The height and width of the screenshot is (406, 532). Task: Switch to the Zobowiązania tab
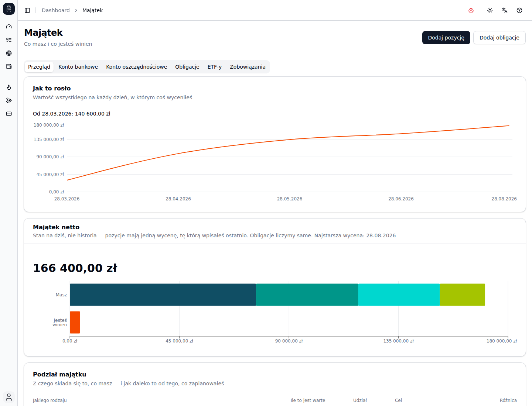(x=248, y=67)
